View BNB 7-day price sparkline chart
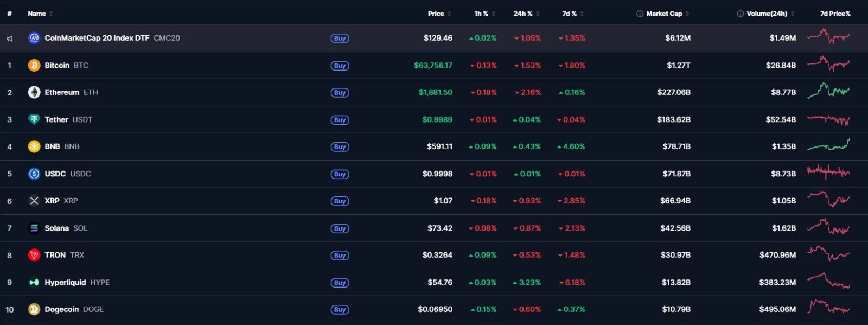The height and width of the screenshot is (325, 868). tap(828, 145)
